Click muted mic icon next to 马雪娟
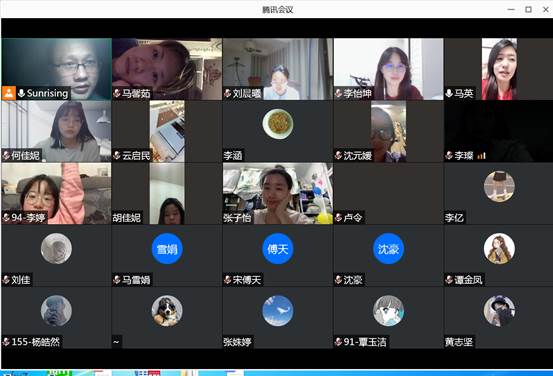Image resolution: width=553 pixels, height=376 pixels. point(117,280)
